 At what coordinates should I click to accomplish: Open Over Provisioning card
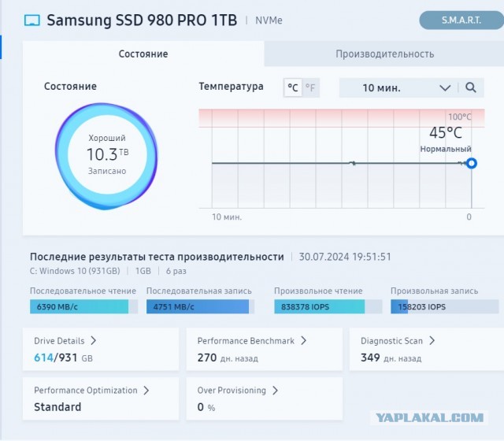(x=265, y=398)
